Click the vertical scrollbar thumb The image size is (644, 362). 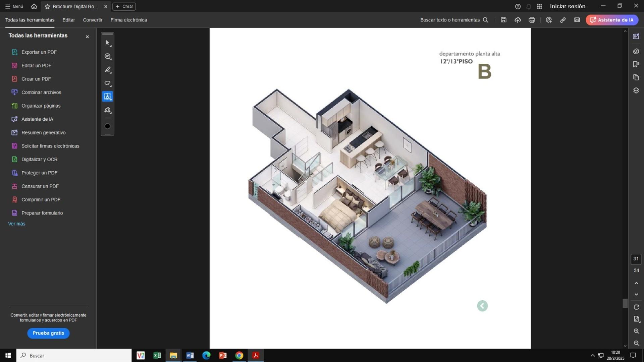coord(625,303)
